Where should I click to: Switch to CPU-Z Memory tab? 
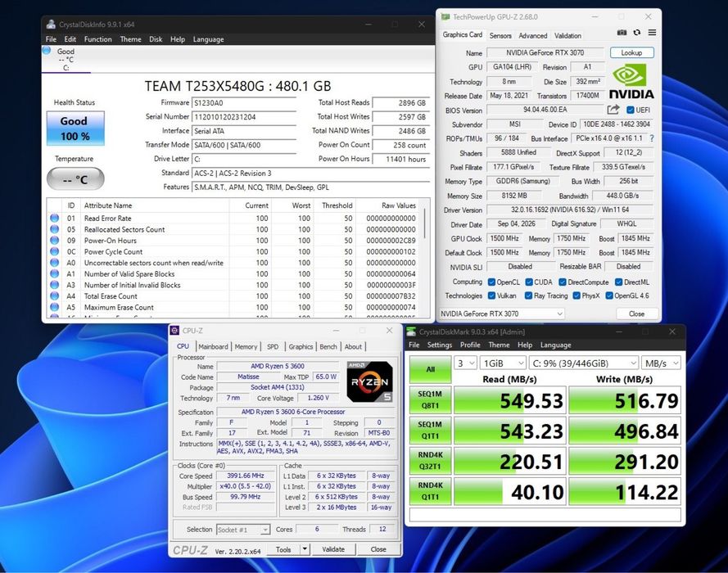(246, 346)
